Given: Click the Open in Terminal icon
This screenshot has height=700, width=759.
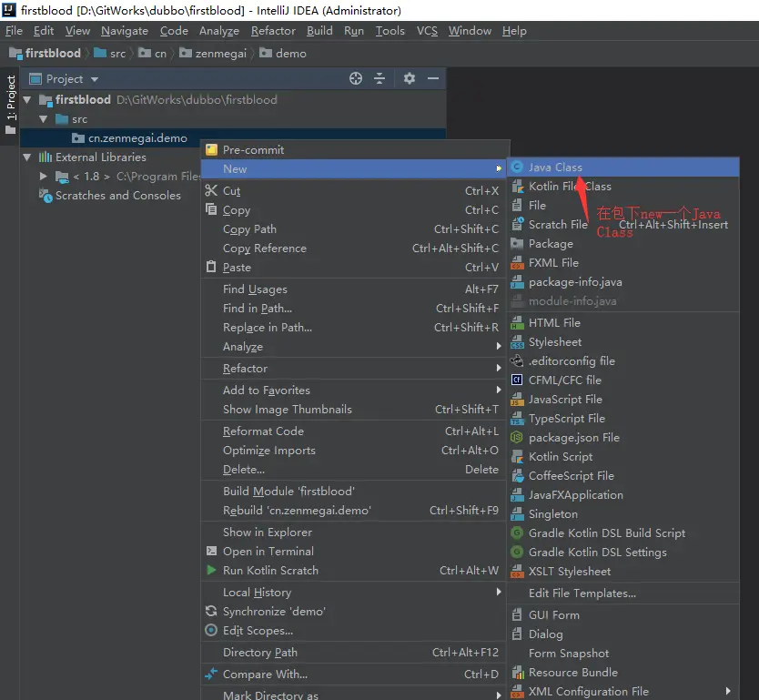Looking at the screenshot, I should (211, 551).
